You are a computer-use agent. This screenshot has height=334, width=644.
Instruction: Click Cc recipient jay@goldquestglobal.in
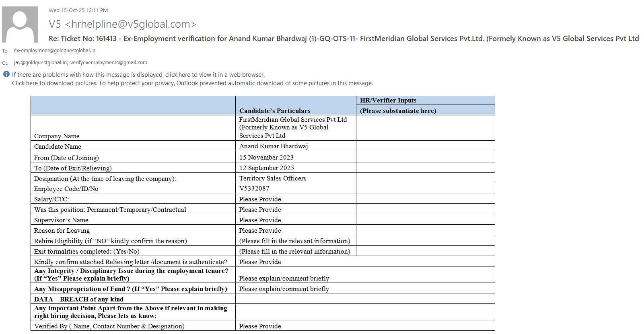pos(40,63)
